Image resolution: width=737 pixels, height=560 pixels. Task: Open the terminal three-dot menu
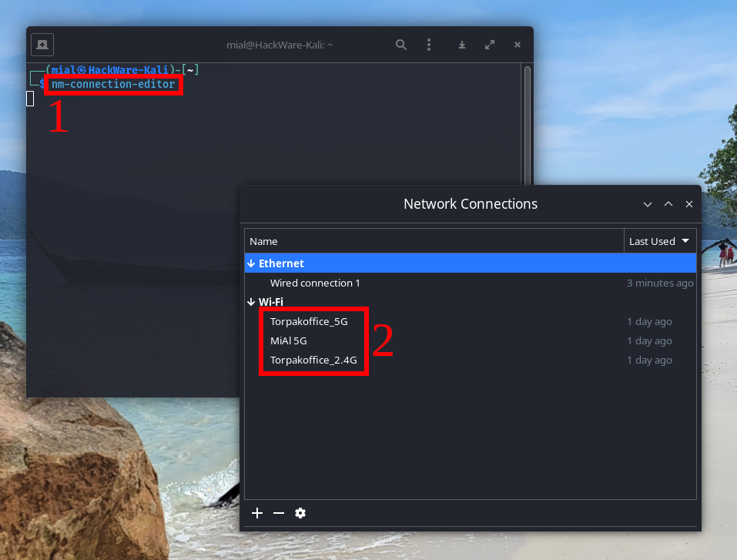click(429, 45)
